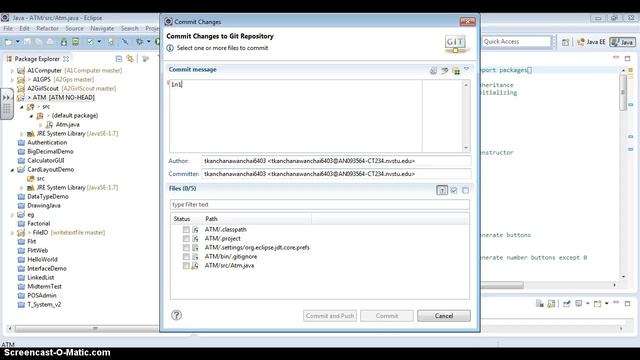
Task: Click the fast view restore arrows at left edge
Action: [x=7, y=98]
